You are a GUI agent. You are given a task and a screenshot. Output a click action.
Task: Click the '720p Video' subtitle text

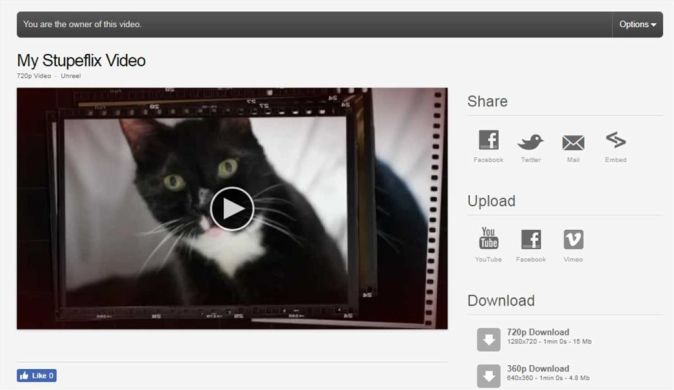coord(34,76)
